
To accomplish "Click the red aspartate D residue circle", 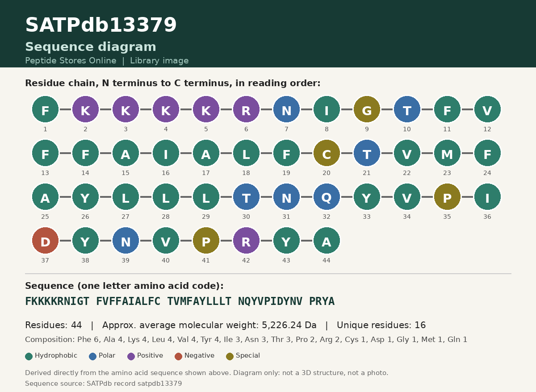I will (45, 241).
